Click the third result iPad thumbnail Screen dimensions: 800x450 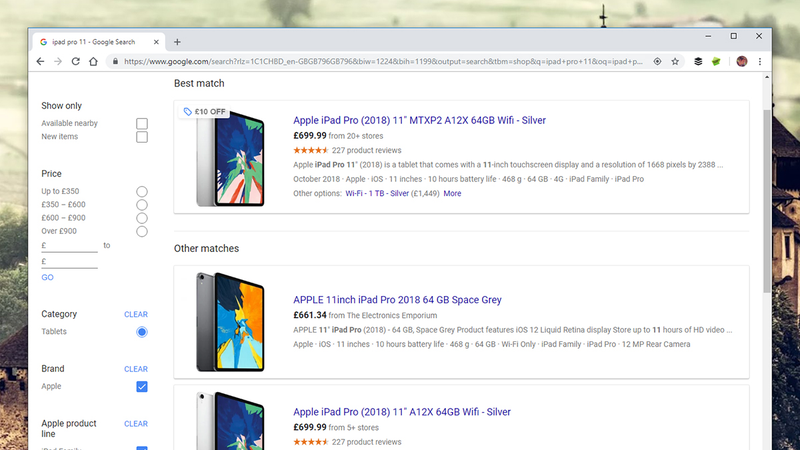[230, 421]
